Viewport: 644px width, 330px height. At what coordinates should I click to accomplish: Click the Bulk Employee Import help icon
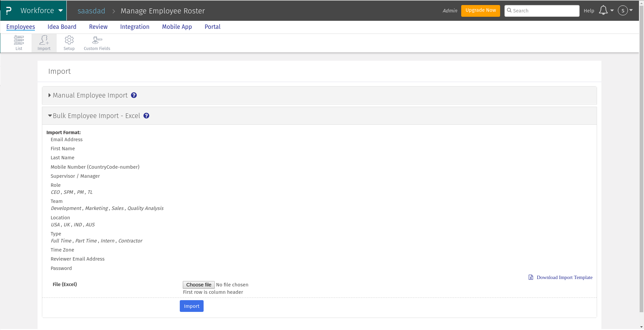click(x=146, y=116)
